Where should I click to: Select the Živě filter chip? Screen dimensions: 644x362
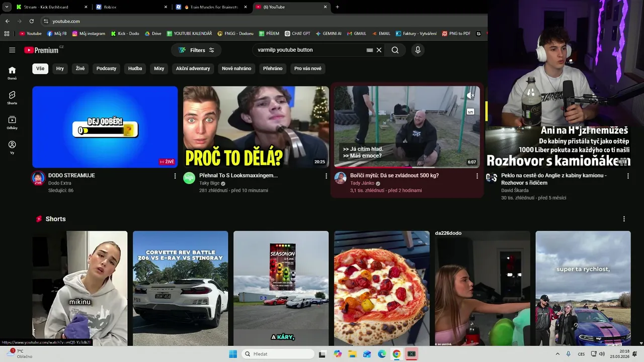pyautogui.click(x=80, y=68)
